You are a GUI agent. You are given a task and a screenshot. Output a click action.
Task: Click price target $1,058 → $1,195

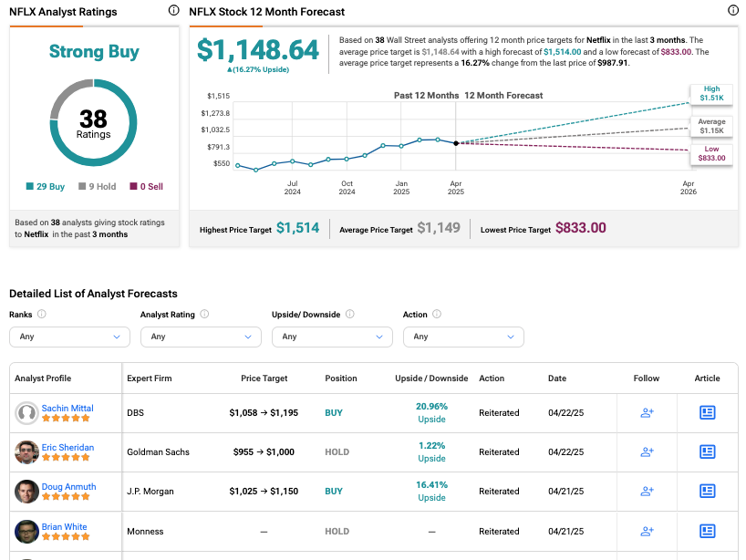[264, 413]
